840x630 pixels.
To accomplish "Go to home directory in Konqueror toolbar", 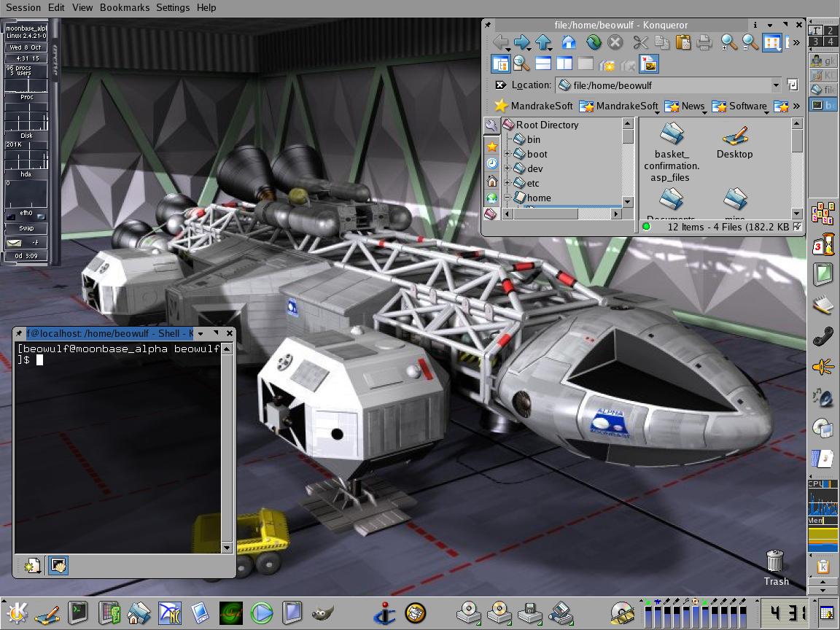I will 569,42.
